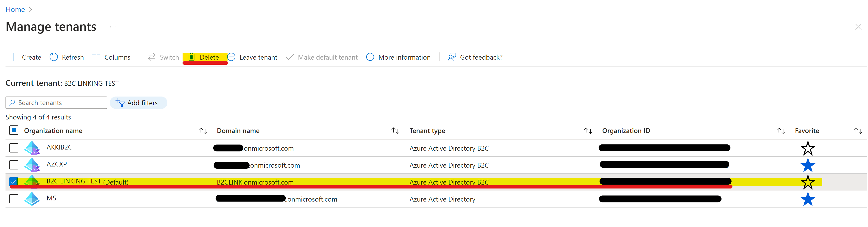Viewport: 868px width, 227px height.
Task: Click the Refresh circular arrow icon
Action: [x=54, y=57]
